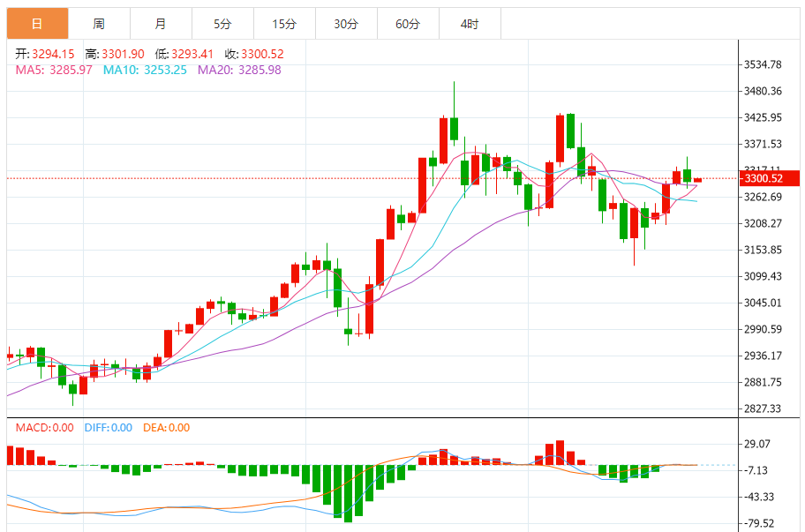This screenshot has width=805, height=532.
Task: Click the -43.33 MACD axis label
Action: [x=759, y=497]
